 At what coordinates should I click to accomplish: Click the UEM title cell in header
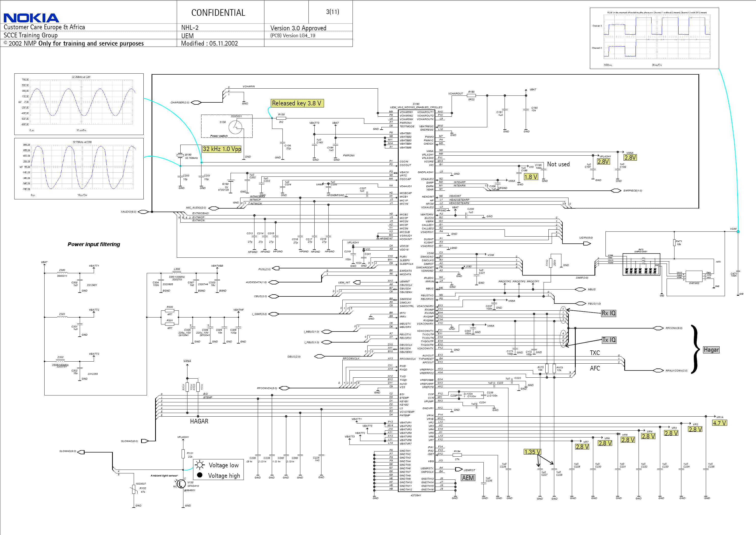187,36
